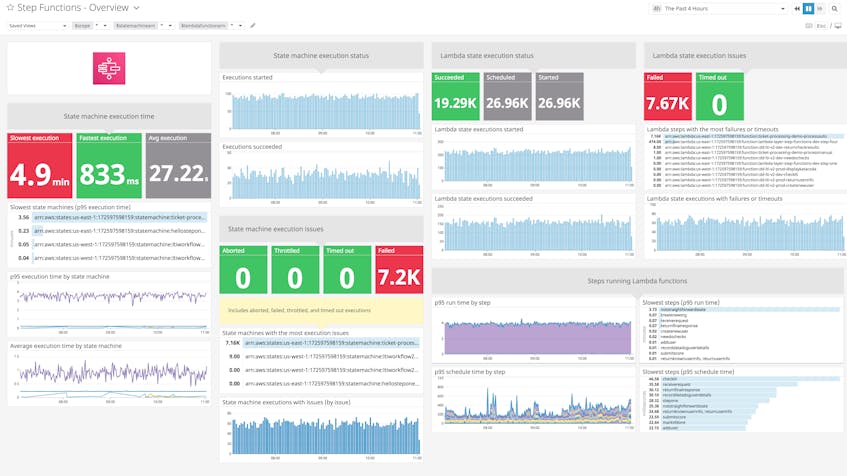Click the Esc key hint button
Image resolution: width=847 pixels, height=476 pixels.
tap(821, 25)
